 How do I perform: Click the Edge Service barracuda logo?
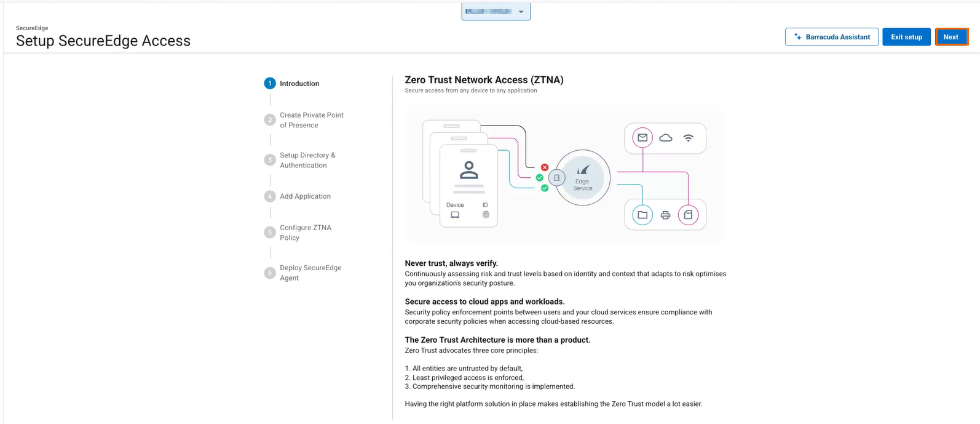pyautogui.click(x=583, y=170)
